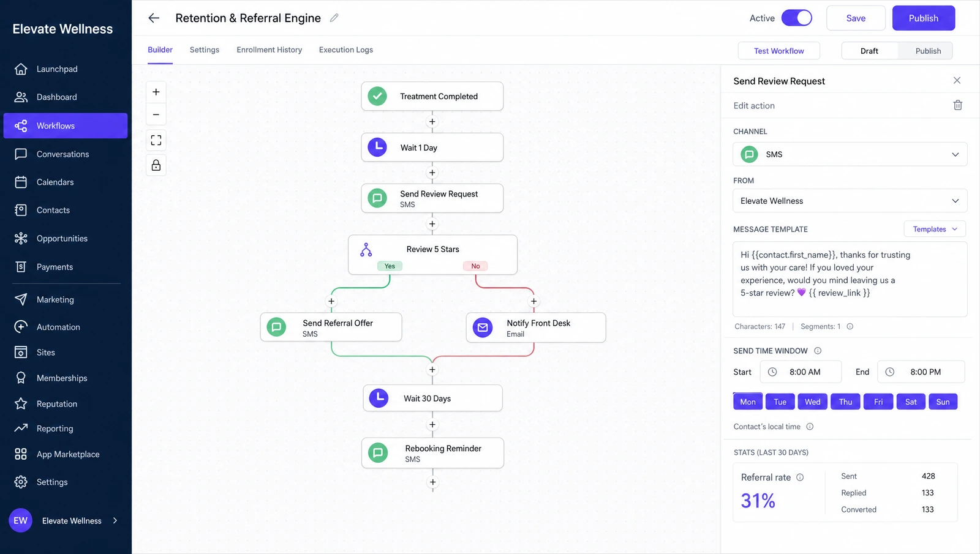The height and width of the screenshot is (554, 980).
Task: Add step below Rebooking Reminder node
Action: click(432, 482)
